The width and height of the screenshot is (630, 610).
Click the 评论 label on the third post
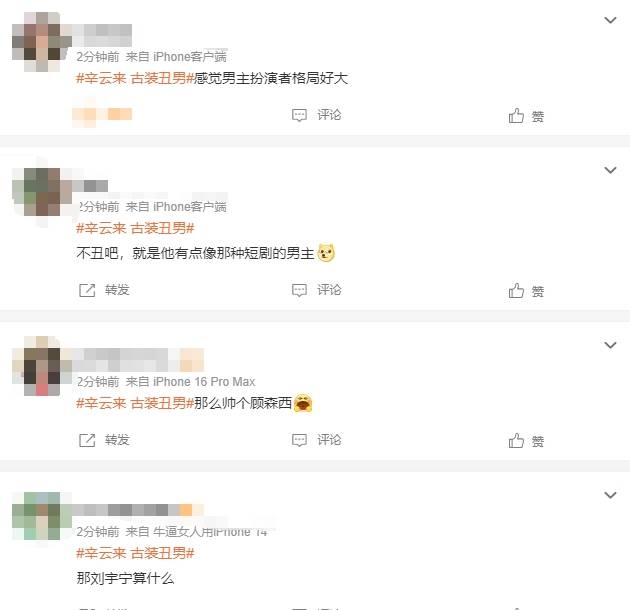pos(329,440)
